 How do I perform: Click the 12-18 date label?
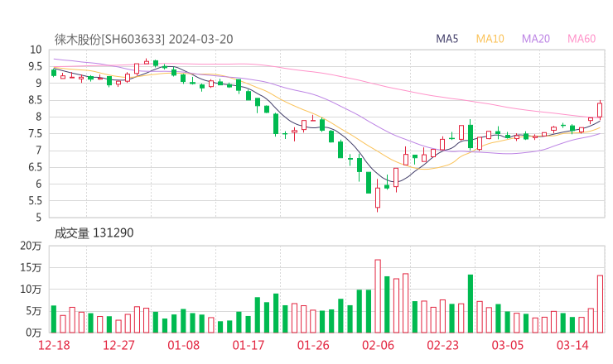tap(54, 345)
